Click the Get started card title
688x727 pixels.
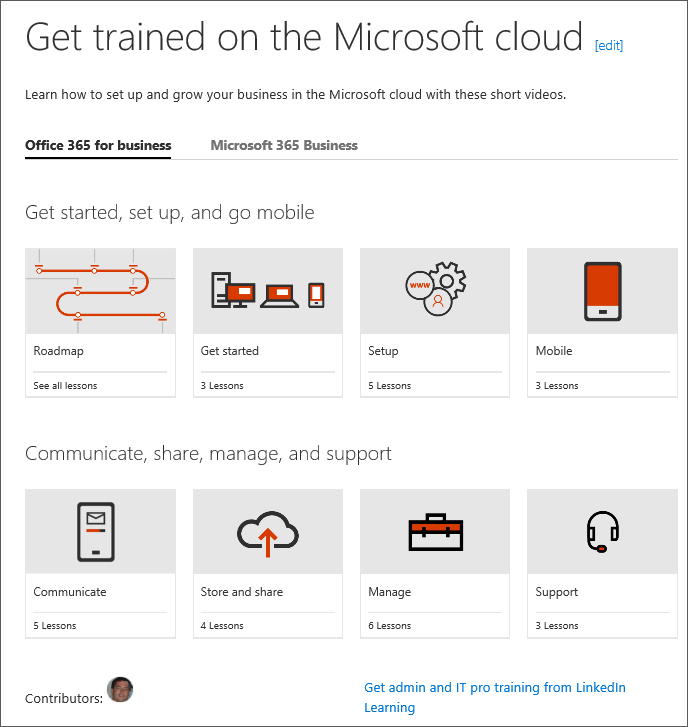tap(229, 351)
